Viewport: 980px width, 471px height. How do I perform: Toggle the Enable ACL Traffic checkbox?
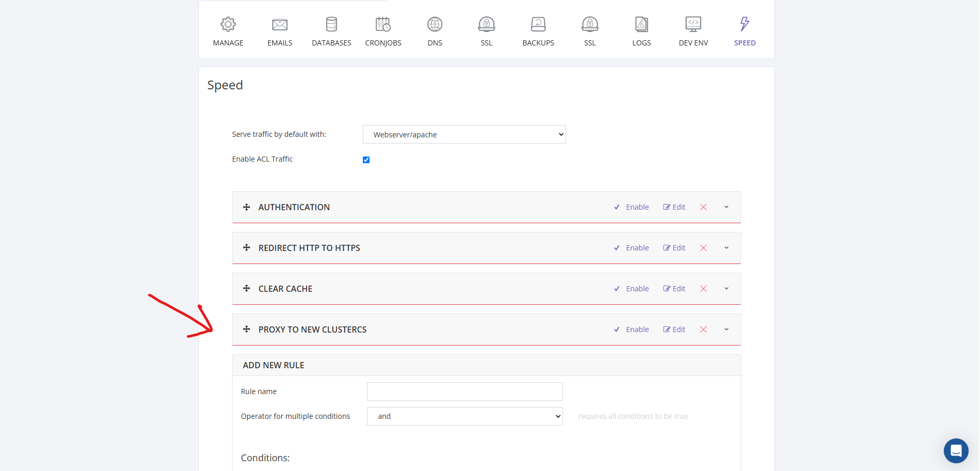coord(366,160)
